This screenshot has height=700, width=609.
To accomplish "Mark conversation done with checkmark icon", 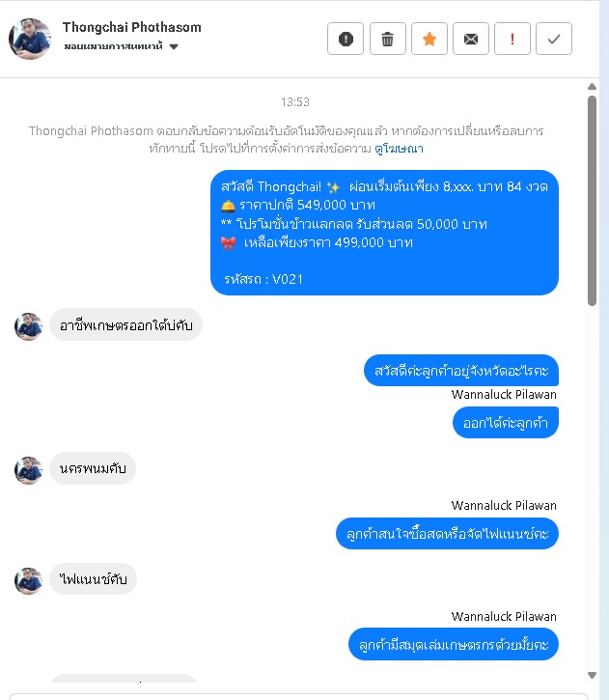I will (554, 39).
